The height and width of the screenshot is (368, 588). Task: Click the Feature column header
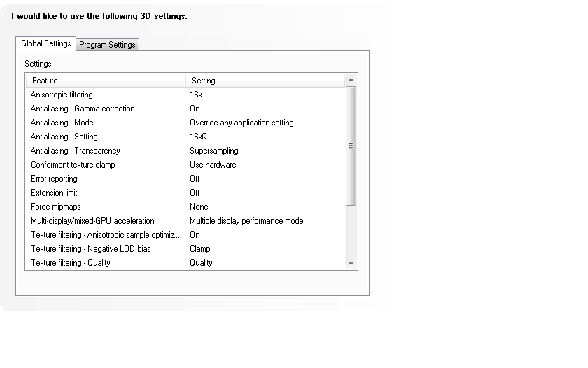(105, 81)
